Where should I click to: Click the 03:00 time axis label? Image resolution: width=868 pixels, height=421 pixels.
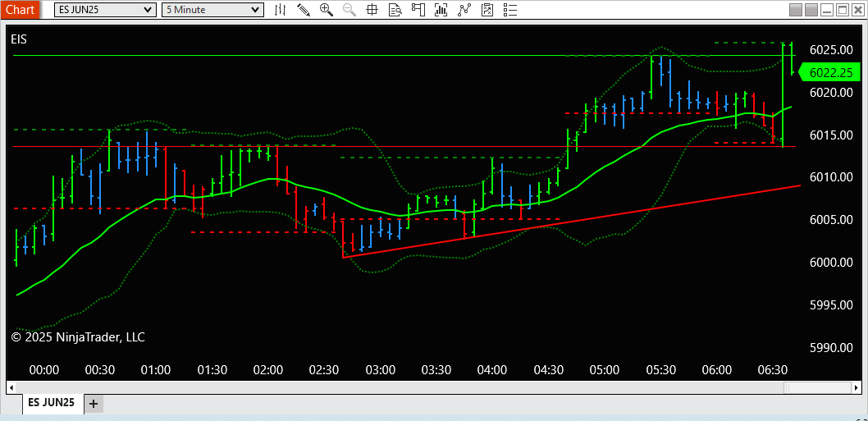pyautogui.click(x=380, y=369)
